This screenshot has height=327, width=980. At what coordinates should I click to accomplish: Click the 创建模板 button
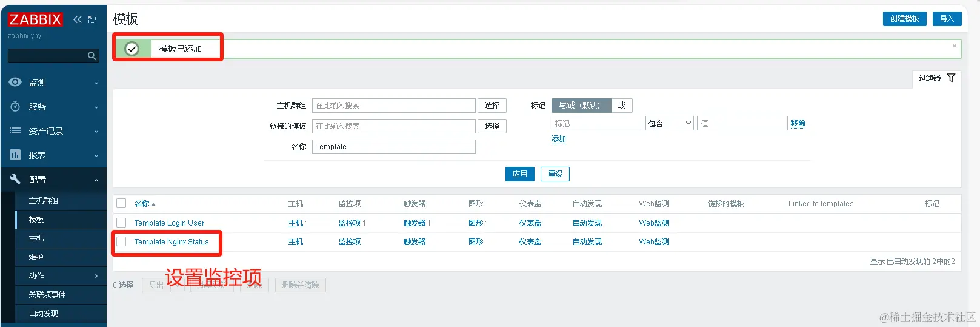(x=904, y=19)
